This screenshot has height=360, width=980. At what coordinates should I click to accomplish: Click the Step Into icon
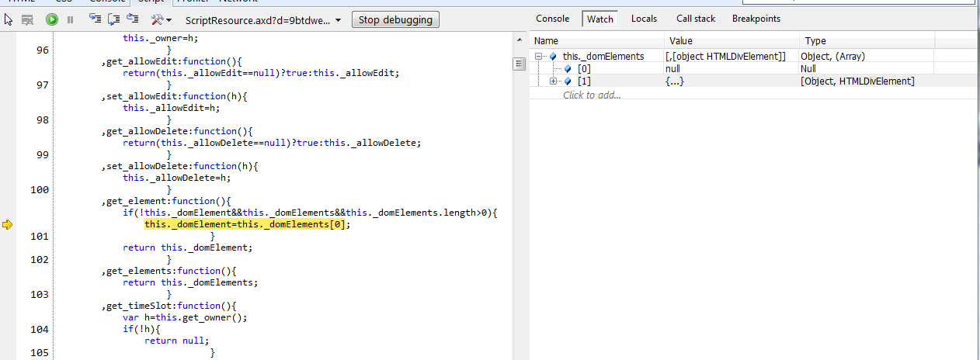tap(96, 19)
